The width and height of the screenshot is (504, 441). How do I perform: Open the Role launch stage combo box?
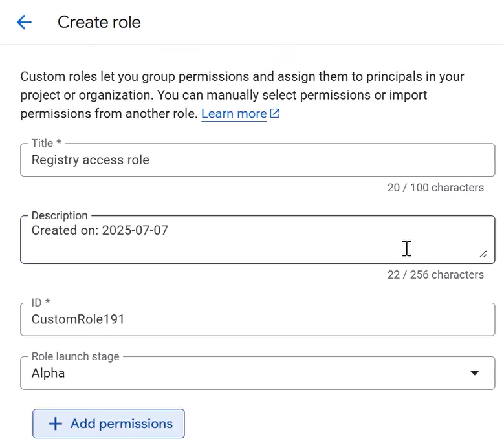[x=257, y=373]
